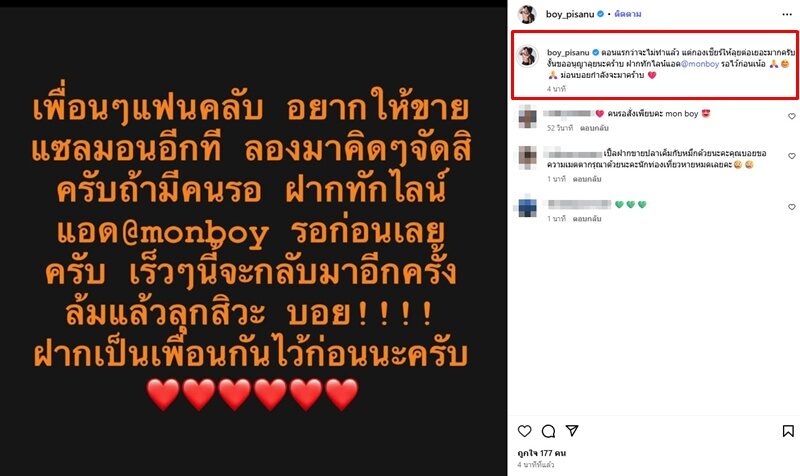Viewport: 800px width, 476px height.
Task: Reply to the second comment via ตอบกลับ
Action: click(x=587, y=179)
